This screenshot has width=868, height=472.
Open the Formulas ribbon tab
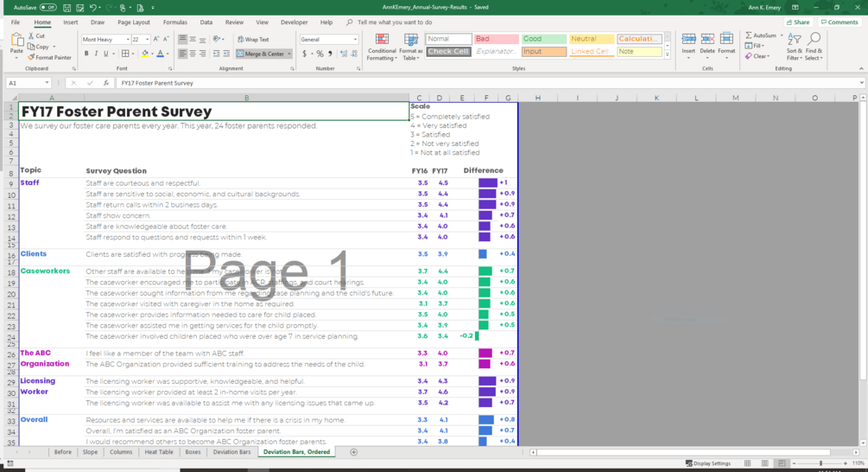(175, 22)
